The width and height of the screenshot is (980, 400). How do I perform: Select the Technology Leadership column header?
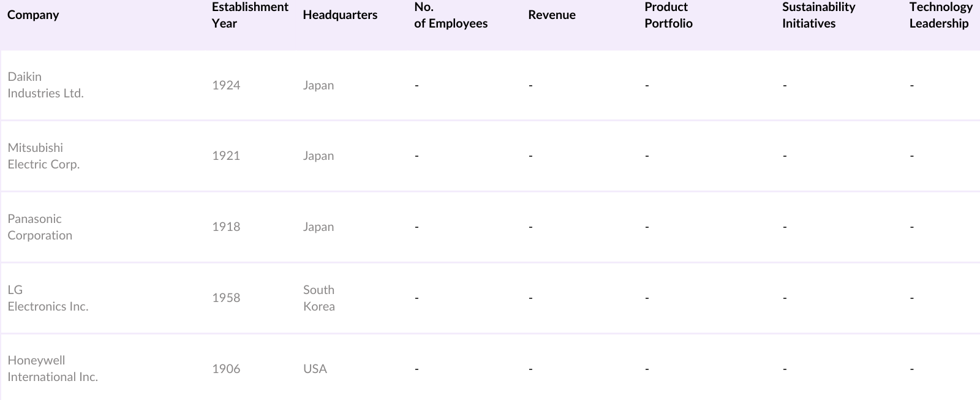pyautogui.click(x=940, y=15)
